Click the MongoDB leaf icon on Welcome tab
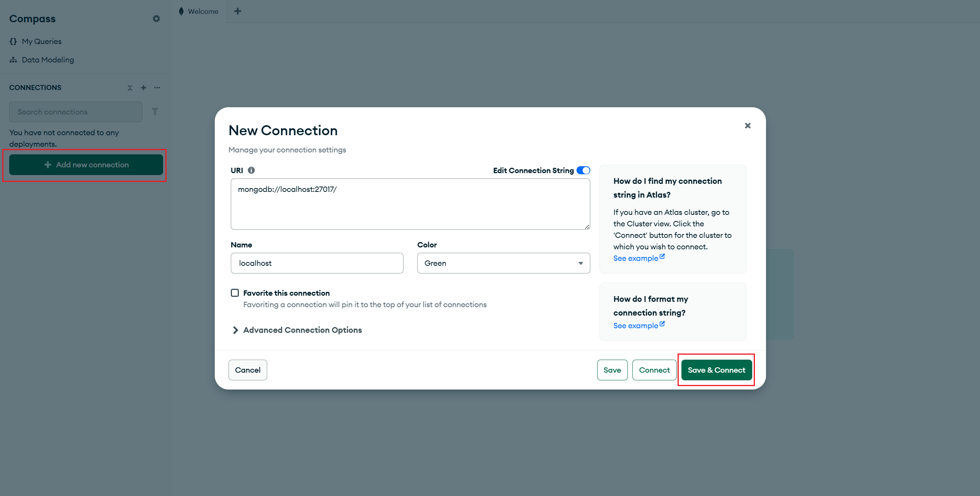980x496 pixels. pyautogui.click(x=181, y=11)
